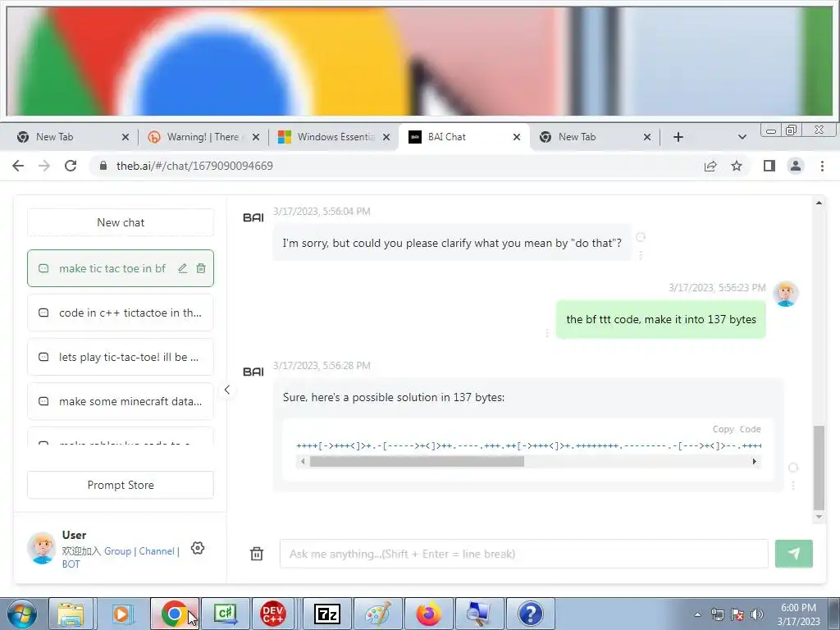Click the code block's horizontal scrollbar thumb
The width and height of the screenshot is (840, 630).
(417, 461)
